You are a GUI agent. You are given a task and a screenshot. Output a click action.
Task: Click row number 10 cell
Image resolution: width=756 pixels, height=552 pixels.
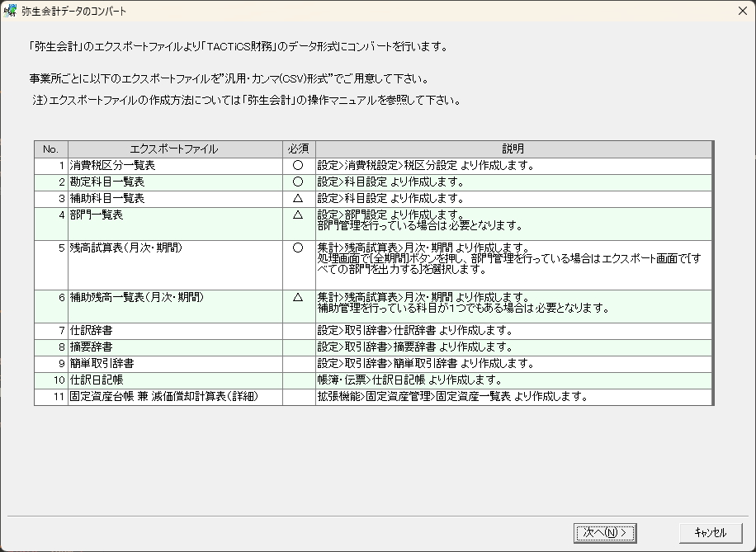(51, 380)
